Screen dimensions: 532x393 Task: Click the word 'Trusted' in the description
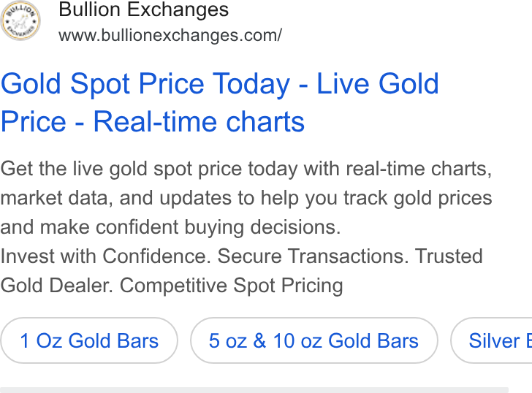pos(449,256)
